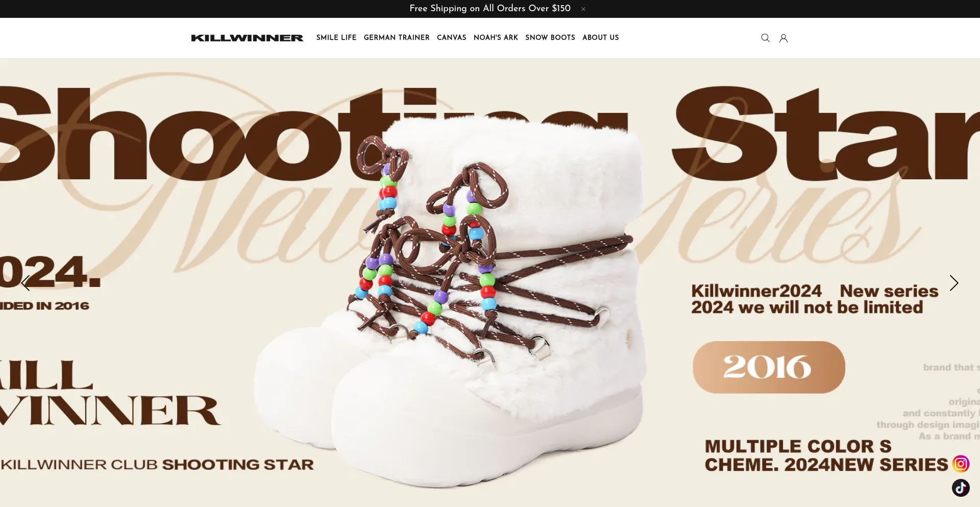Open the Instagram social icon
980x507 pixels.
[961, 464]
